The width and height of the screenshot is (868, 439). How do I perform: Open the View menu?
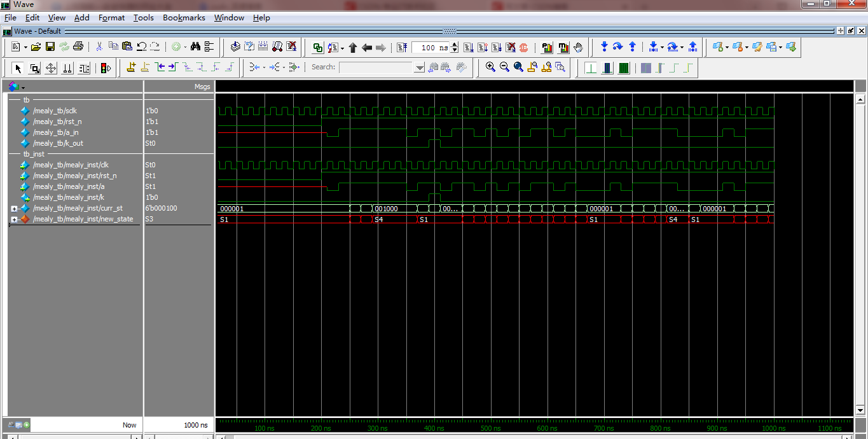click(57, 18)
